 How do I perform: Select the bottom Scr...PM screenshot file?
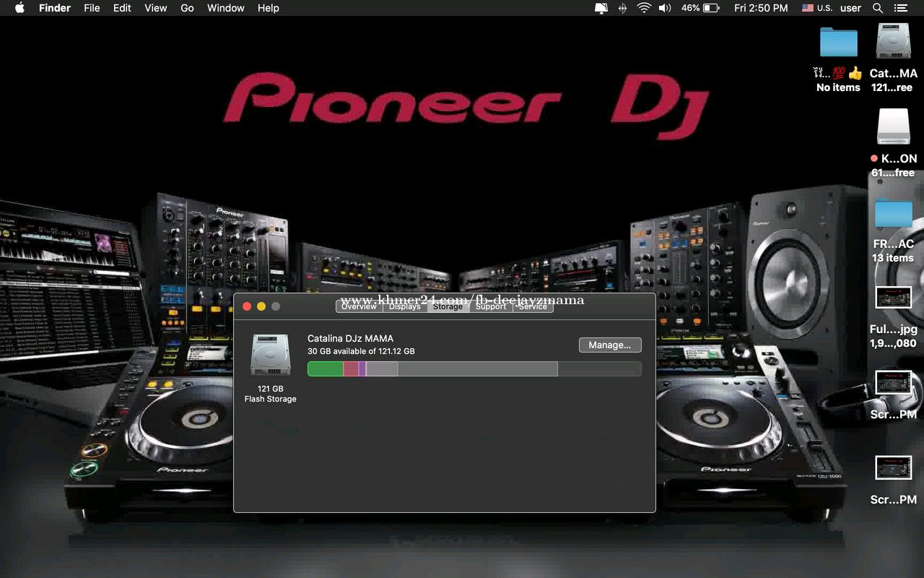pyautogui.click(x=893, y=467)
